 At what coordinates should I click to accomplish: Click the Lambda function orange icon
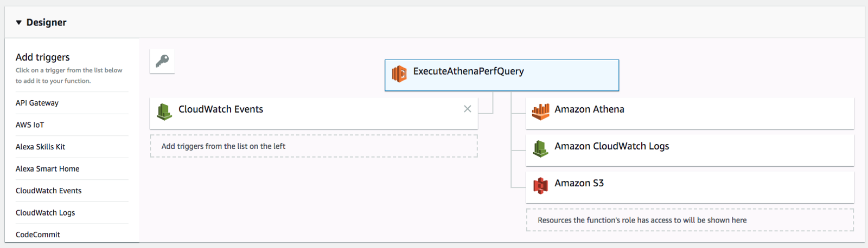(399, 73)
